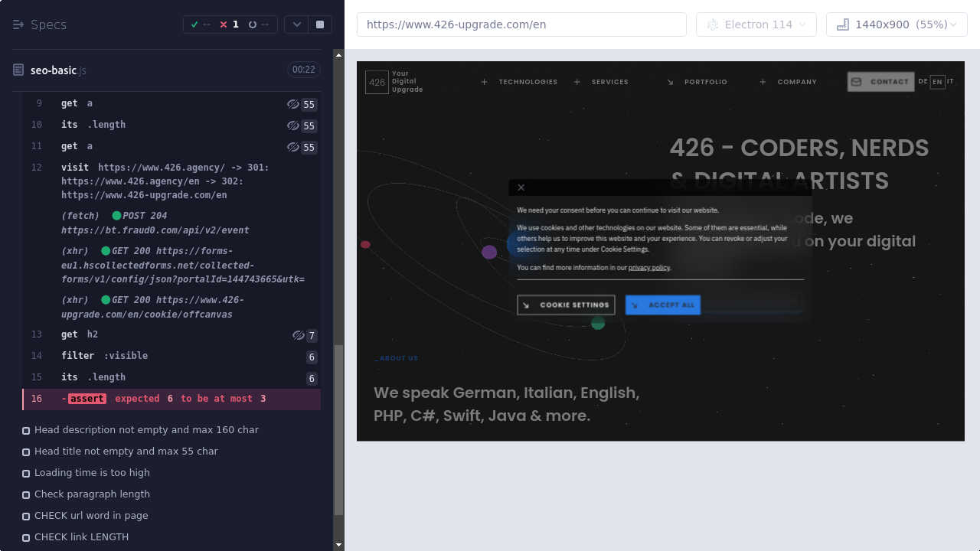Open the privacy policy link
This screenshot has width=980, height=551.
(x=648, y=268)
